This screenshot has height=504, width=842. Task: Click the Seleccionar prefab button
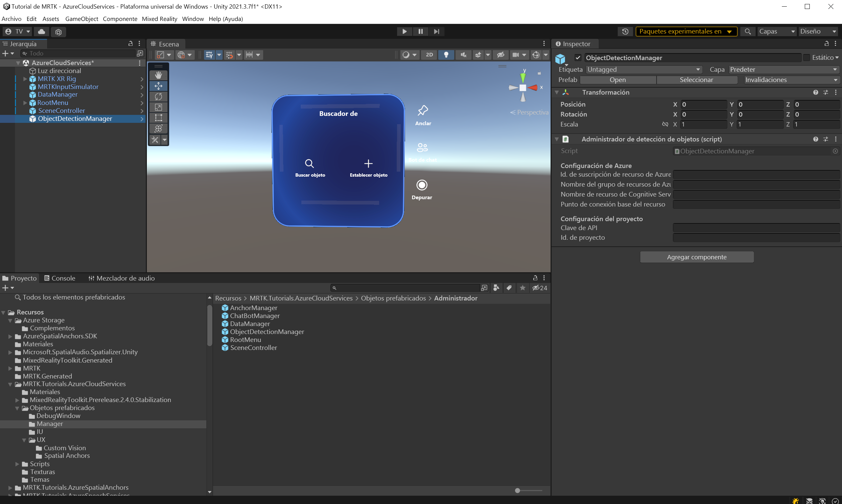point(697,80)
